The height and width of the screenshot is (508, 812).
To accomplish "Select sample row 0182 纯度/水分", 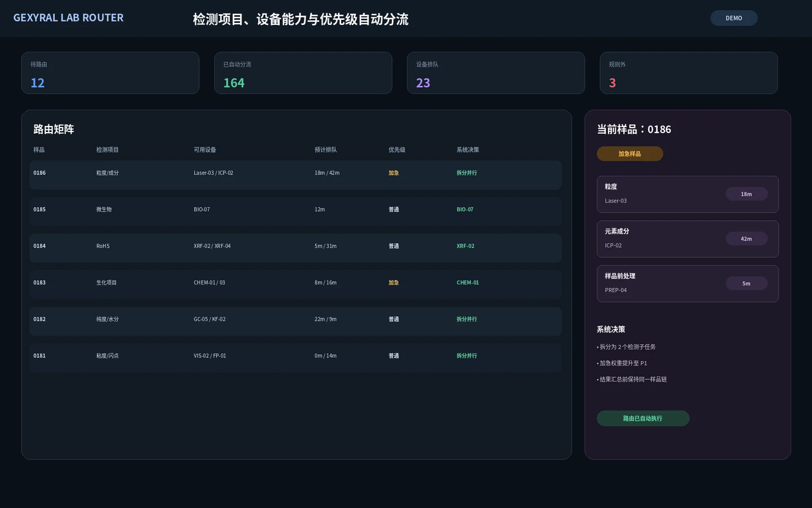I will [295, 321].
